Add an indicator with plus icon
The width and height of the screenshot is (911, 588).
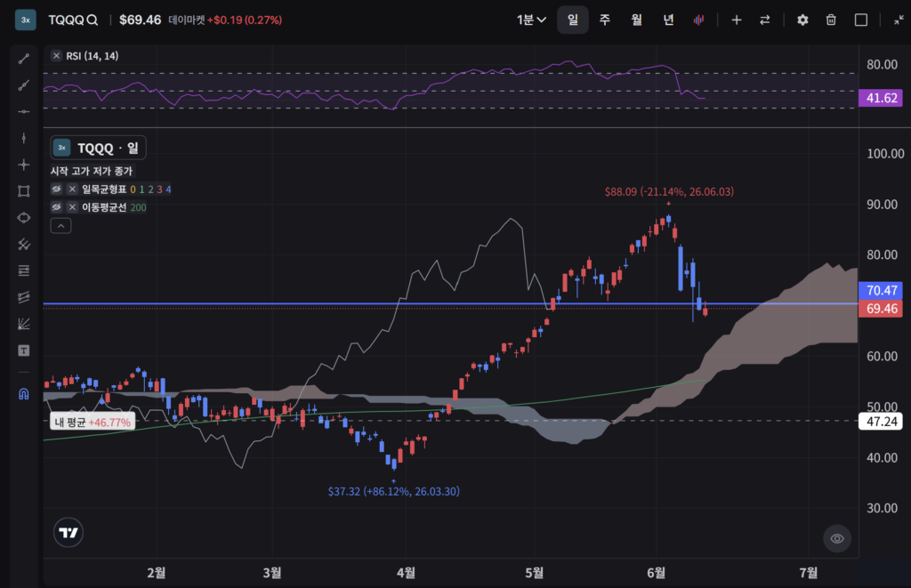(736, 20)
